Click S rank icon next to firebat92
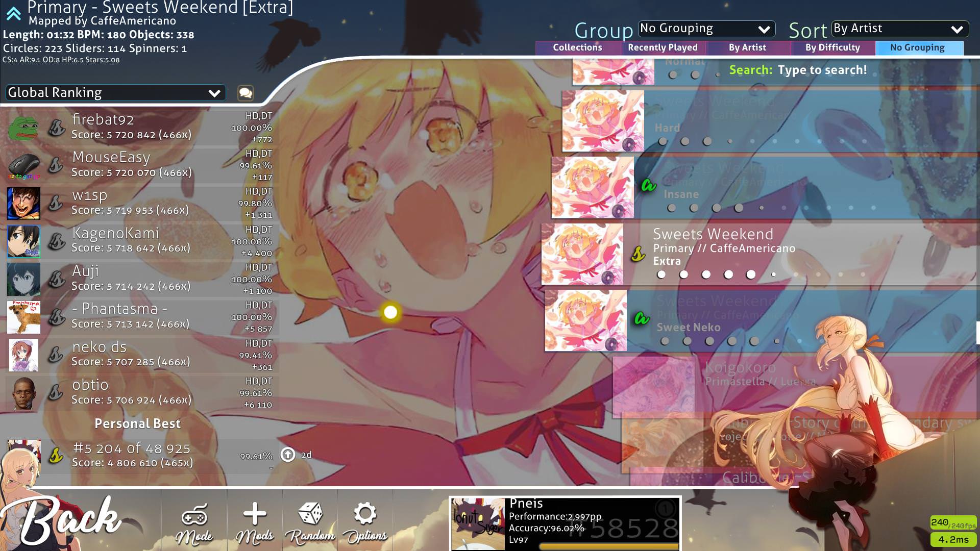The image size is (980, 551). (x=57, y=128)
